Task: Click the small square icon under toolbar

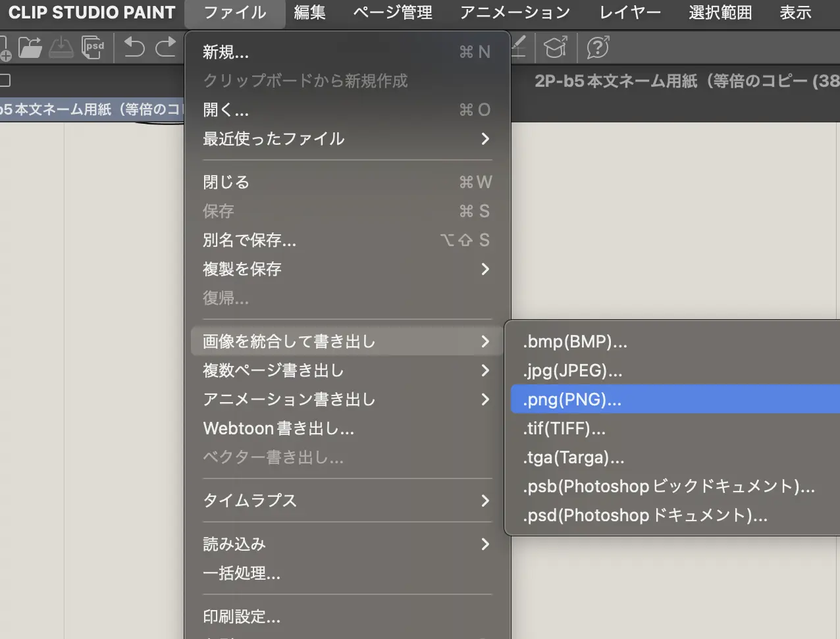Action: click(x=5, y=81)
